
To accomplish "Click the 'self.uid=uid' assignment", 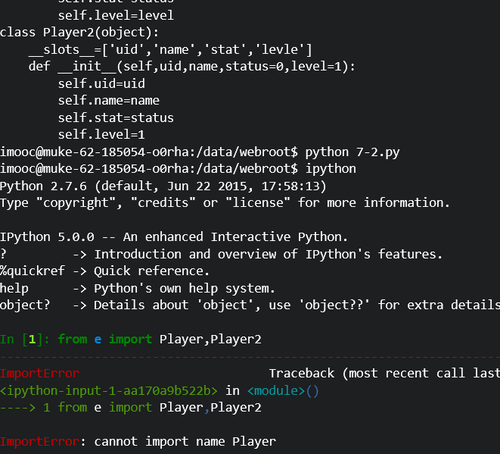I will pyautogui.click(x=101, y=84).
